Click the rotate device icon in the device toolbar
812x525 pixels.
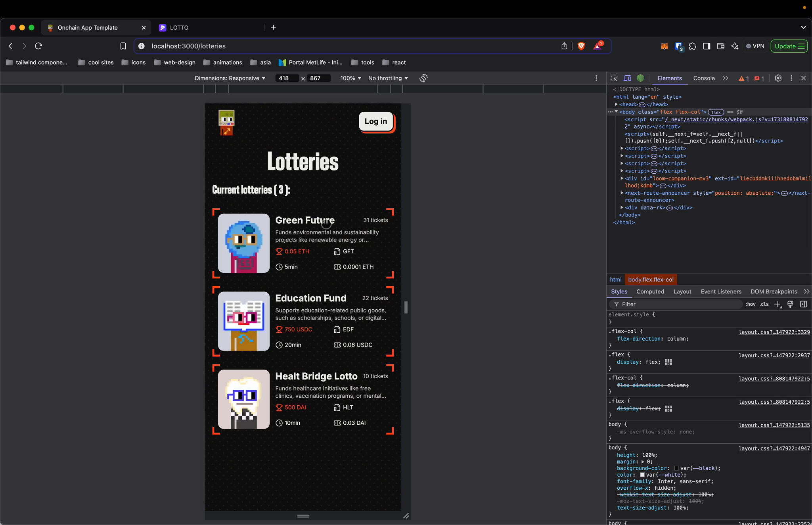tap(423, 78)
